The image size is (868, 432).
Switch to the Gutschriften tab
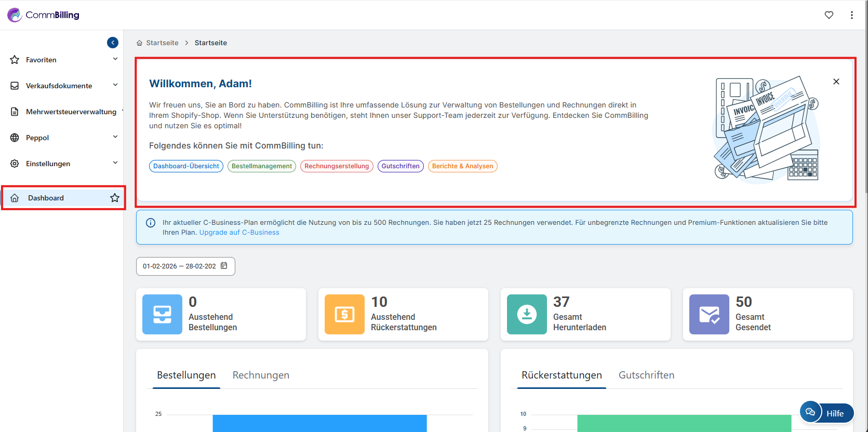point(646,375)
